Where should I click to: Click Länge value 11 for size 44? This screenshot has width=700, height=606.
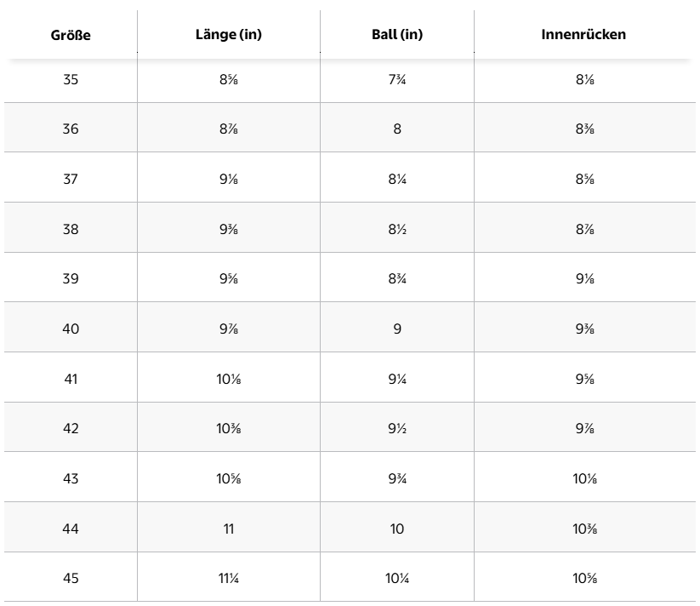pos(229,529)
